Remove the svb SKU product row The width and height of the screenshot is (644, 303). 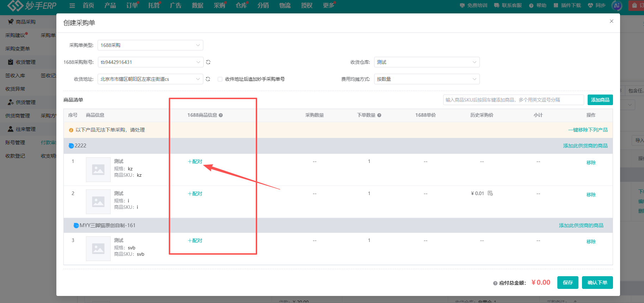(591, 242)
